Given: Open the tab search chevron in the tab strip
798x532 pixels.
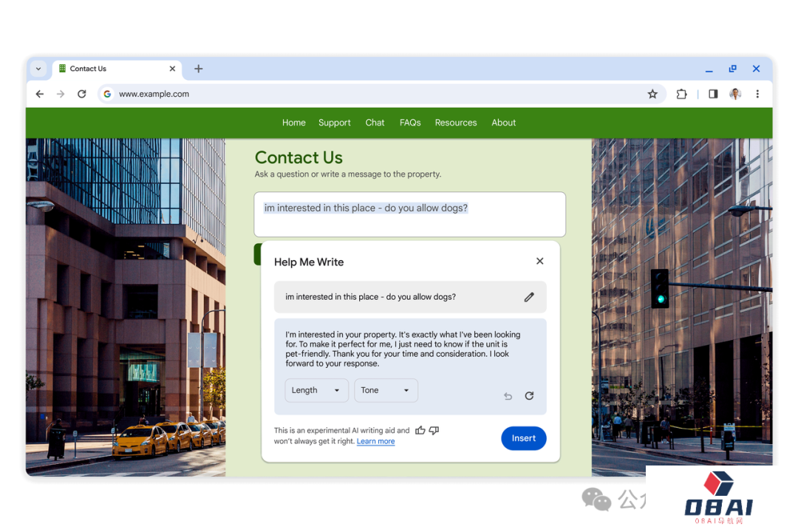Looking at the screenshot, I should click(38, 69).
